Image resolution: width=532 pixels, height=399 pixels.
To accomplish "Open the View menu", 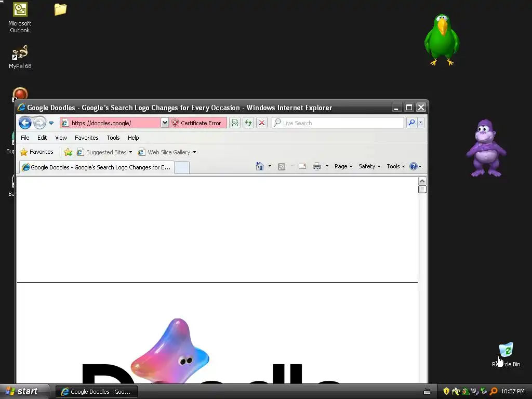I will 61,138.
